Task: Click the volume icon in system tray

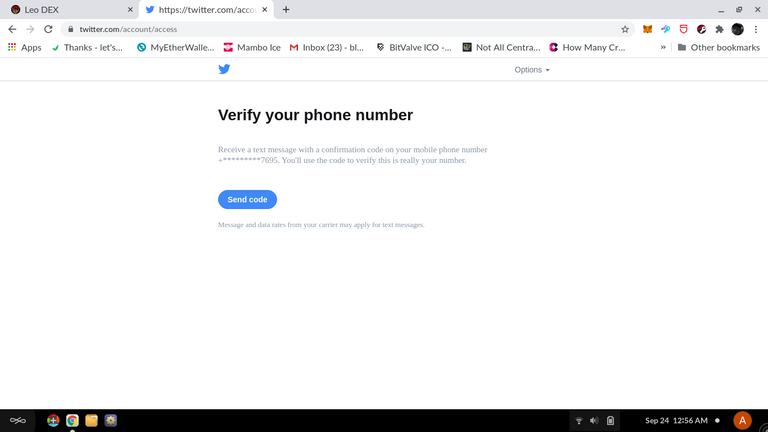Action: tap(594, 421)
